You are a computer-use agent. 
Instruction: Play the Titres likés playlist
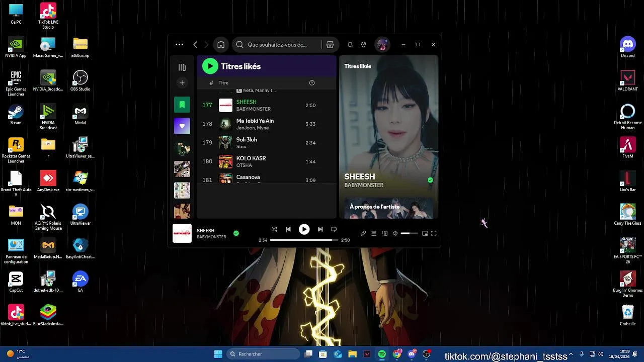210,66
